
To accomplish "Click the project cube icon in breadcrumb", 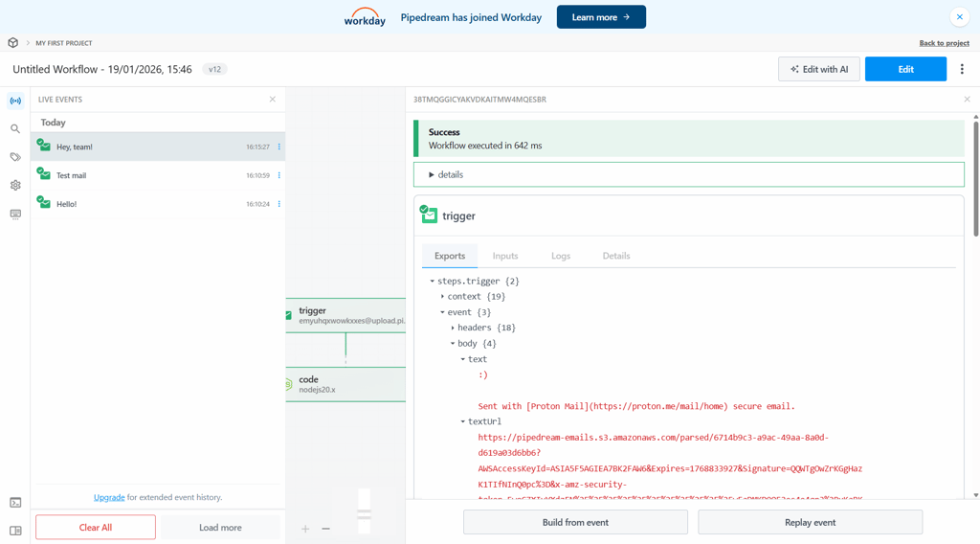I will click(13, 42).
